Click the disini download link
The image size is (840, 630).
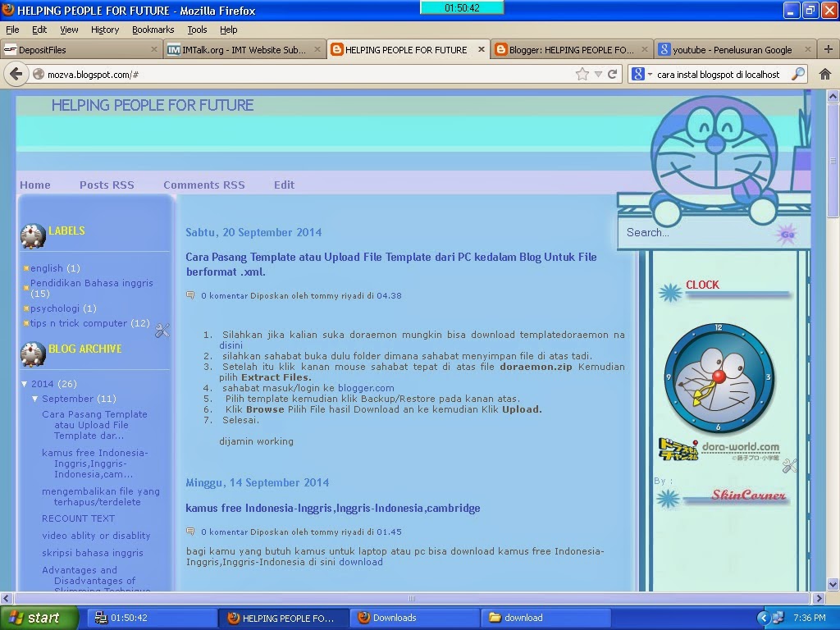point(231,345)
